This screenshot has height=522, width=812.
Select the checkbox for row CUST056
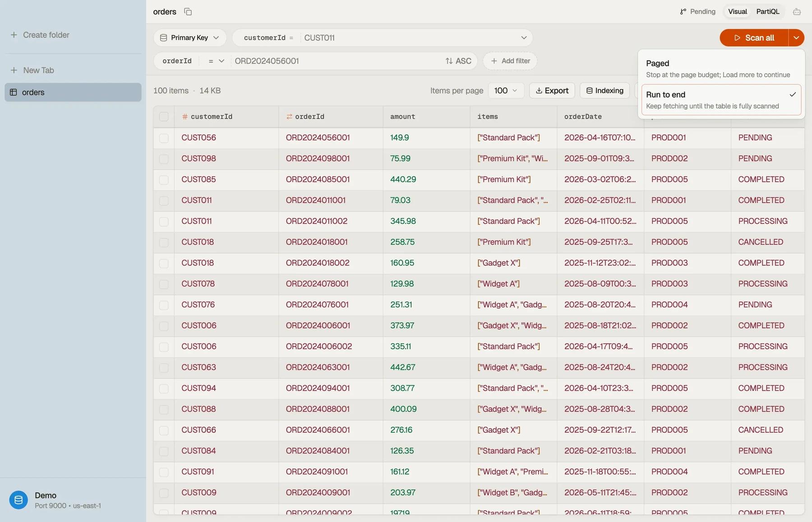pyautogui.click(x=164, y=138)
